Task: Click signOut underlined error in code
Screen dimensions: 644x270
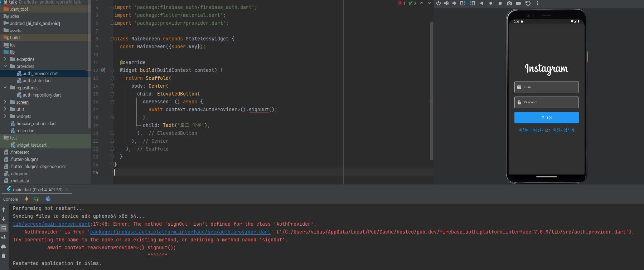Action: 258,109
